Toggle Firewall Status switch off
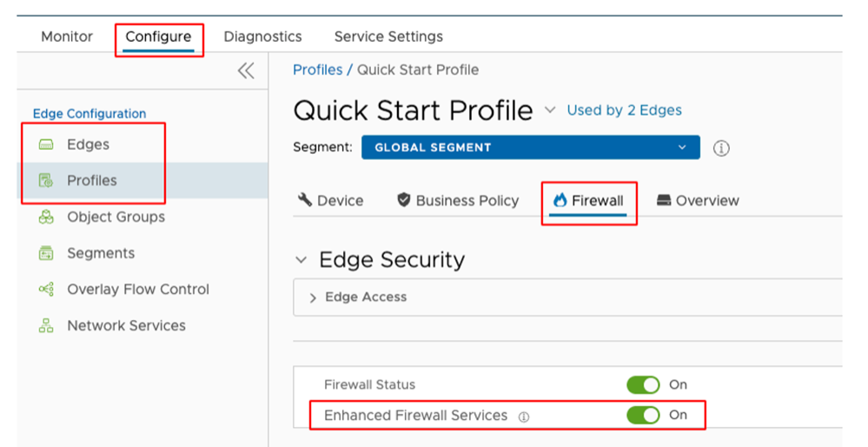The width and height of the screenshot is (868, 447). 643,384
